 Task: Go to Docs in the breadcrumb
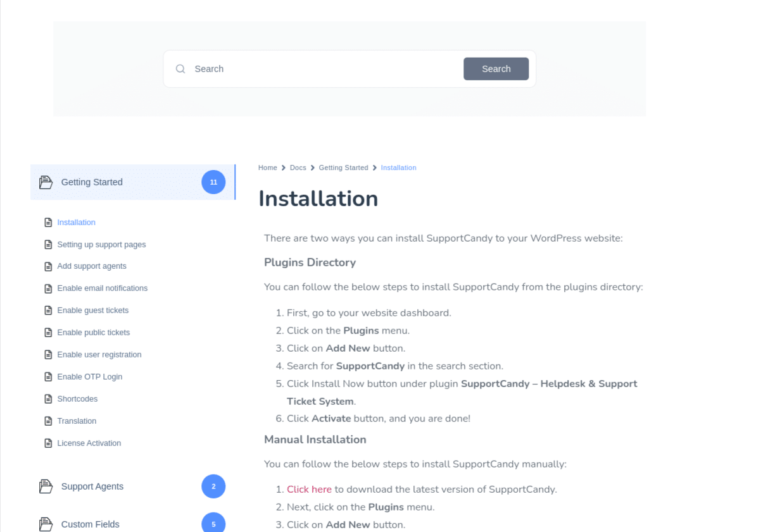click(x=298, y=168)
